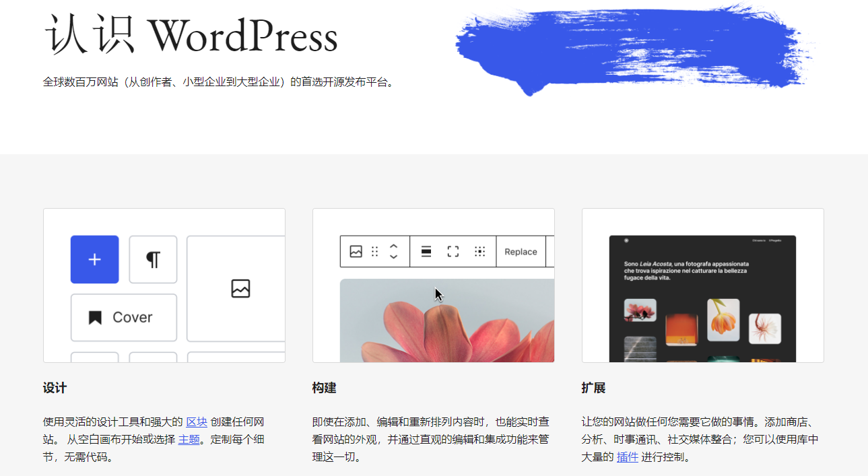The image size is (868, 476).
Task: Click the align icon in block toolbar
Action: tap(426, 251)
